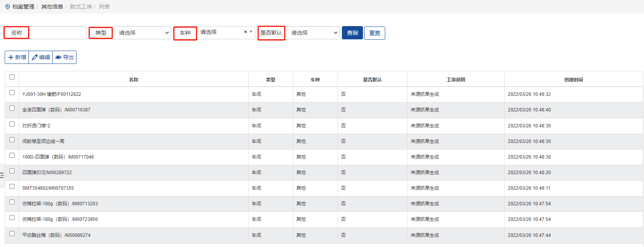Focus the 名称 text input field
This screenshot has width=644, height=247.
[x=58, y=33]
